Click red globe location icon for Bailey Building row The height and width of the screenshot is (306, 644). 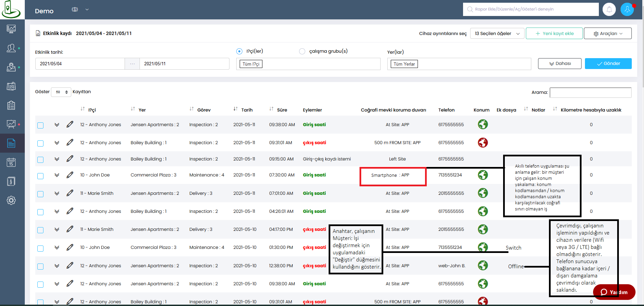(x=483, y=142)
